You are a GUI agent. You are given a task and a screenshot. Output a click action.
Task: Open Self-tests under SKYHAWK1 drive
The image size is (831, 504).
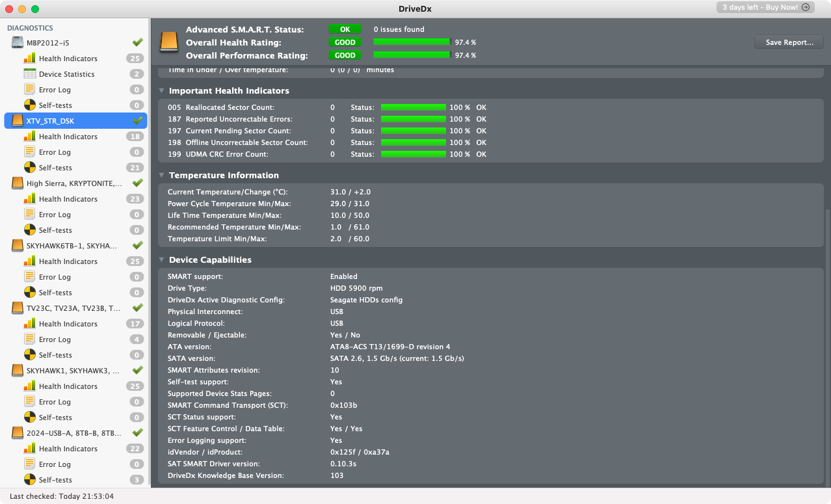pyautogui.click(x=55, y=418)
